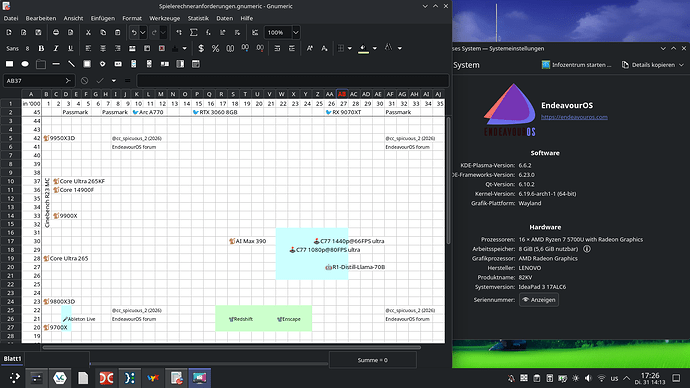Open the redo history dropdown arrow

coord(163,33)
